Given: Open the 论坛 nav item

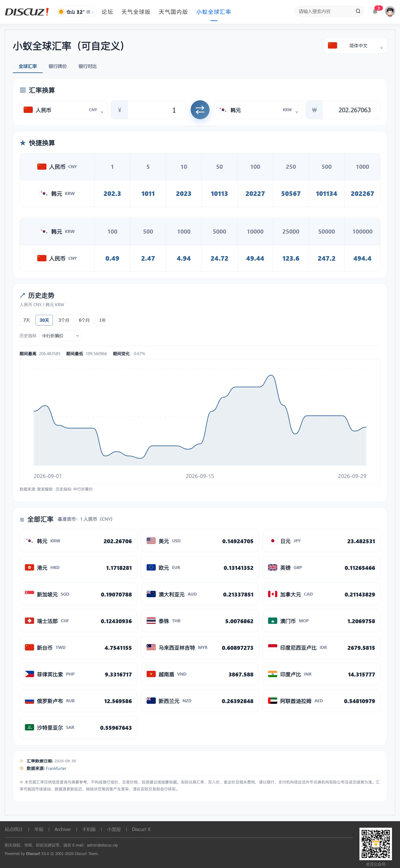Looking at the screenshot, I should [107, 12].
